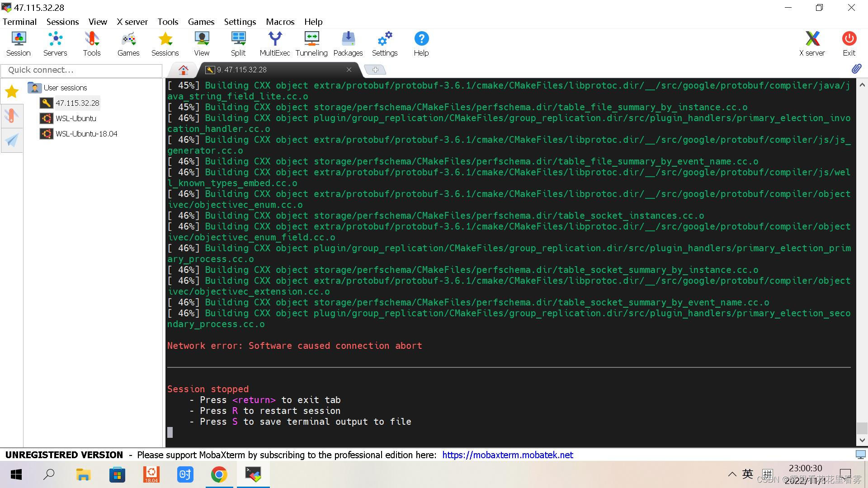The width and height of the screenshot is (868, 488).
Task: Open Windows taskbar search
Action: point(49,474)
